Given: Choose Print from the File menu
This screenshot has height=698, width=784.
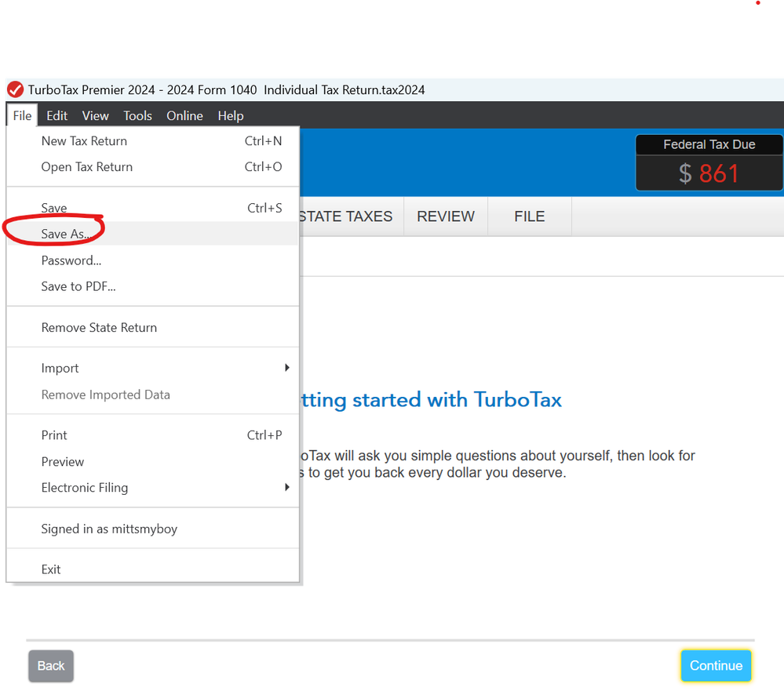Looking at the screenshot, I should [152, 435].
